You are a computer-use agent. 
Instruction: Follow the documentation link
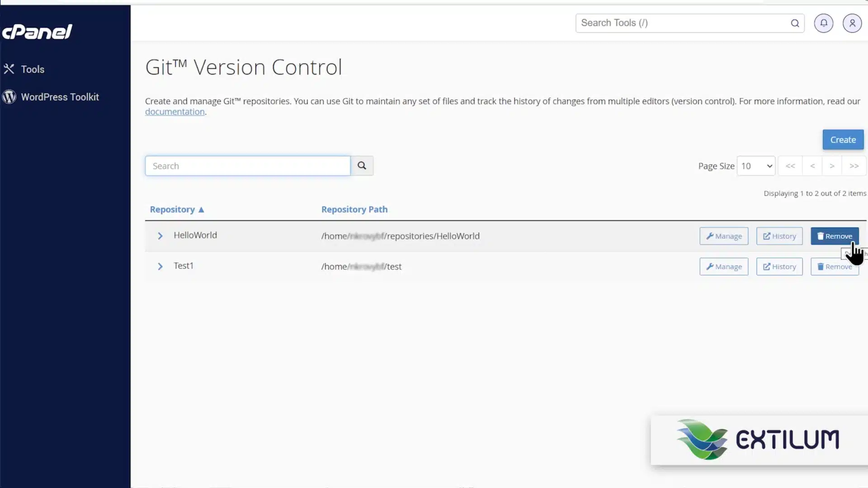pos(175,112)
